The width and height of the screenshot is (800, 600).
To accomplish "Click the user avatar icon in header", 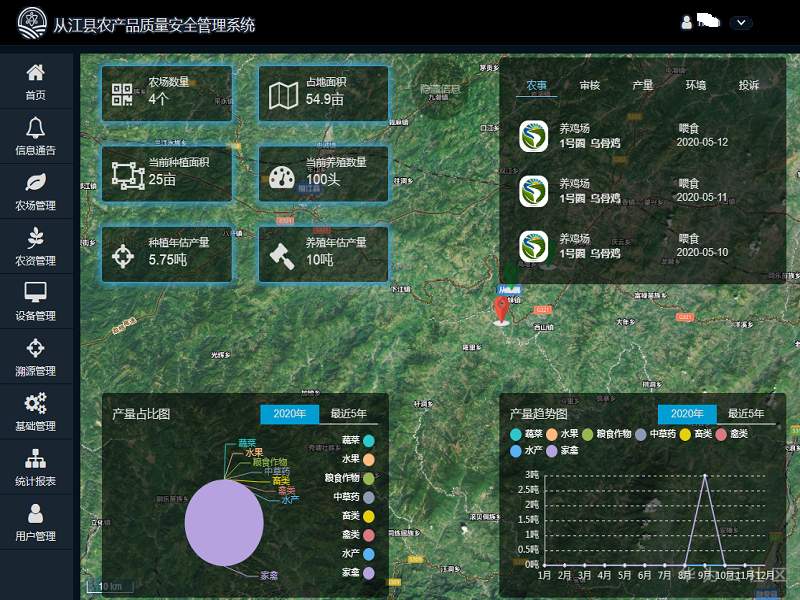I will (x=687, y=22).
